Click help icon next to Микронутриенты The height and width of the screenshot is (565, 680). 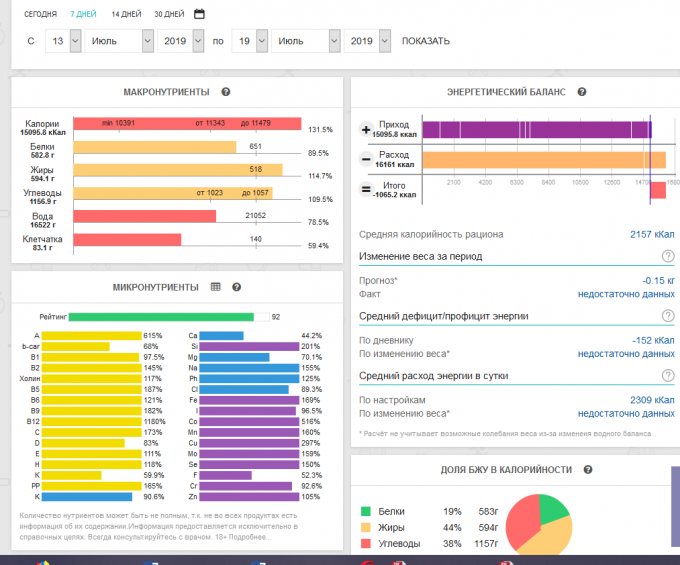pos(237,287)
